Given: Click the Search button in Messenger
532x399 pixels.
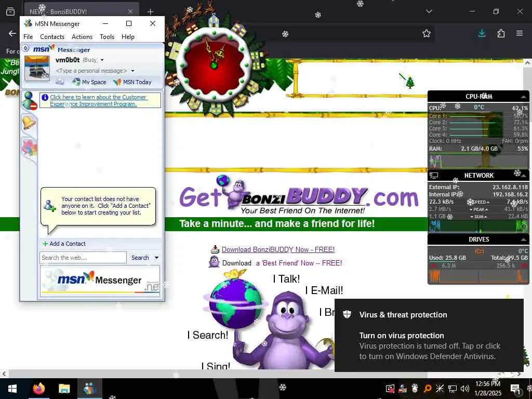Looking at the screenshot, I should click(x=140, y=258).
